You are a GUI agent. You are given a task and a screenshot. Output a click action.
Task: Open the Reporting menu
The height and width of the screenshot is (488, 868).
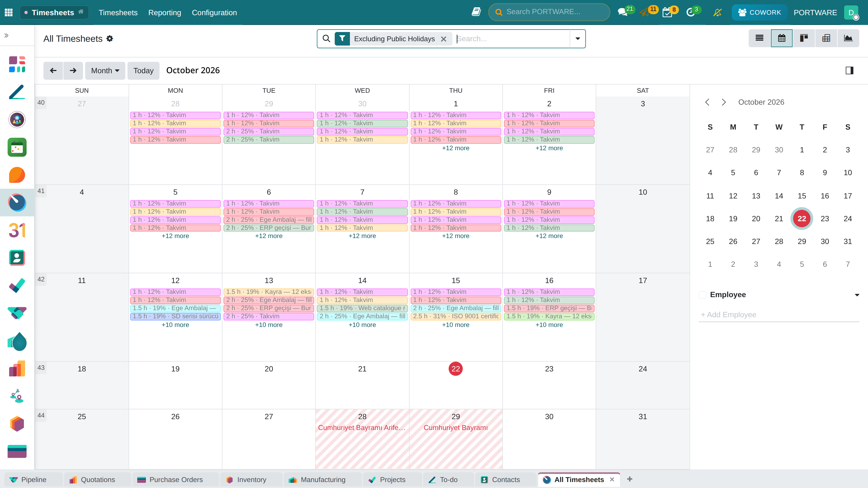pos(165,12)
